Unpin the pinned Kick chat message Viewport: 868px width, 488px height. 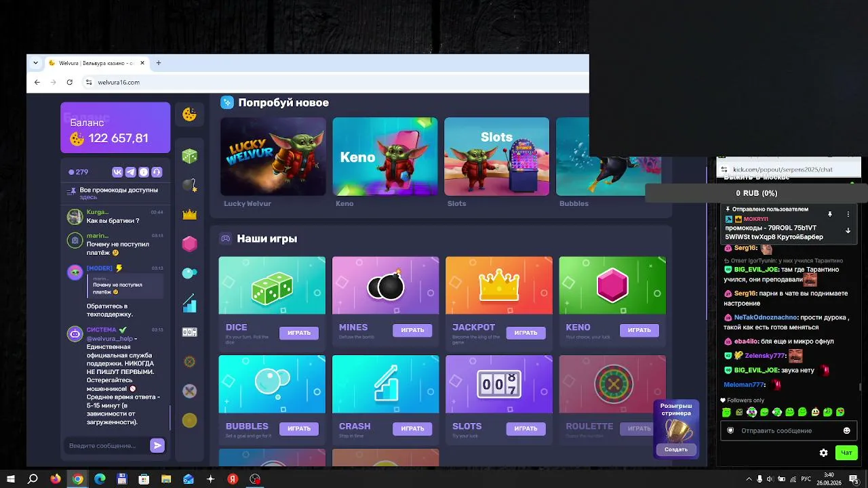[829, 214]
